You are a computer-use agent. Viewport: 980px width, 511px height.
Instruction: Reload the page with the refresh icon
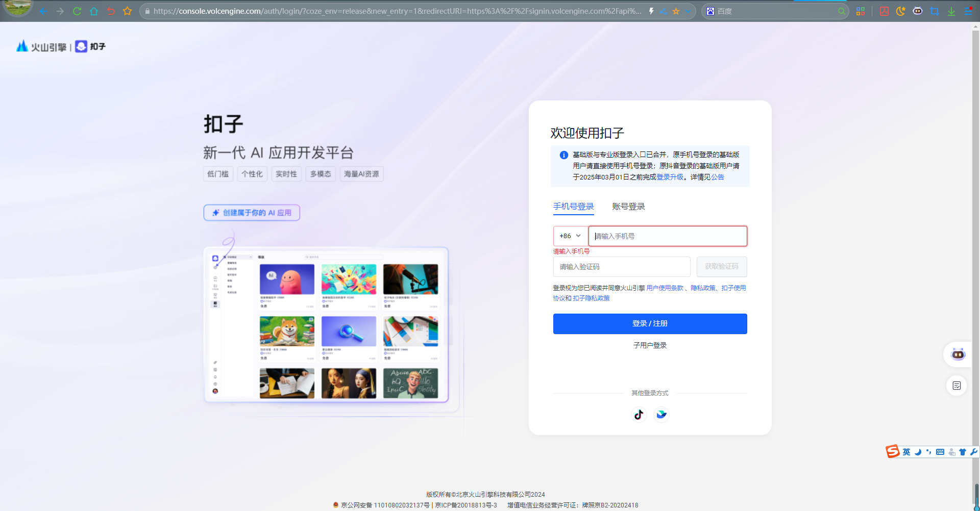point(77,11)
